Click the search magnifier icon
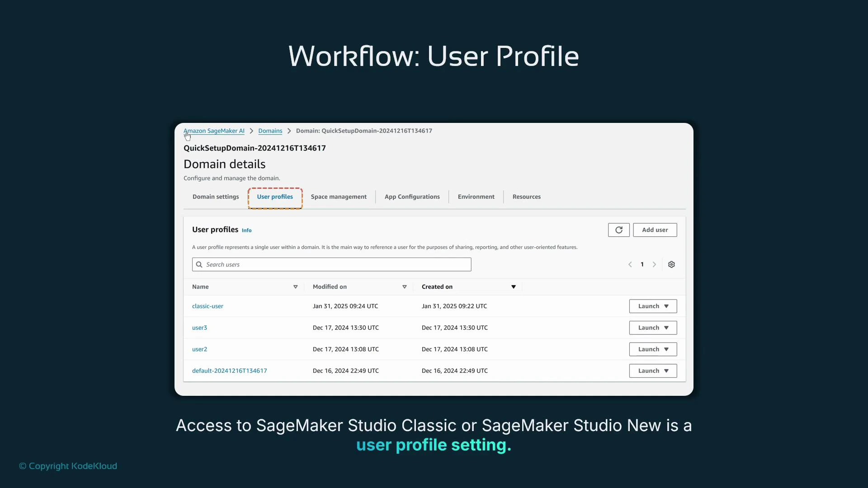 [x=199, y=264]
